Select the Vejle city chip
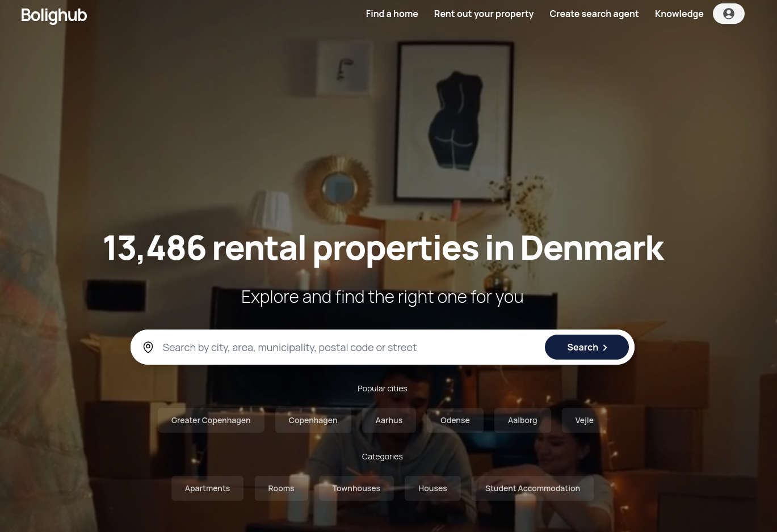777x532 pixels. [584, 420]
